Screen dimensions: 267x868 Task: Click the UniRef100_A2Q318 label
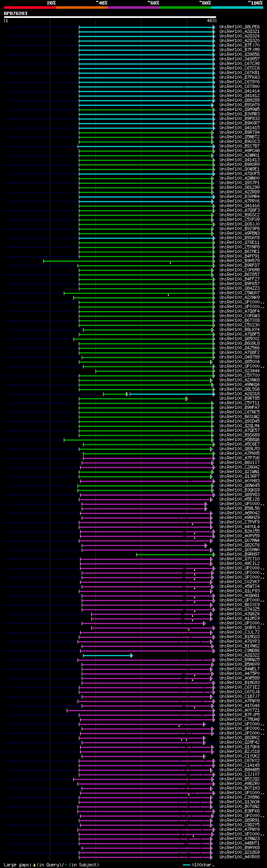point(239,394)
